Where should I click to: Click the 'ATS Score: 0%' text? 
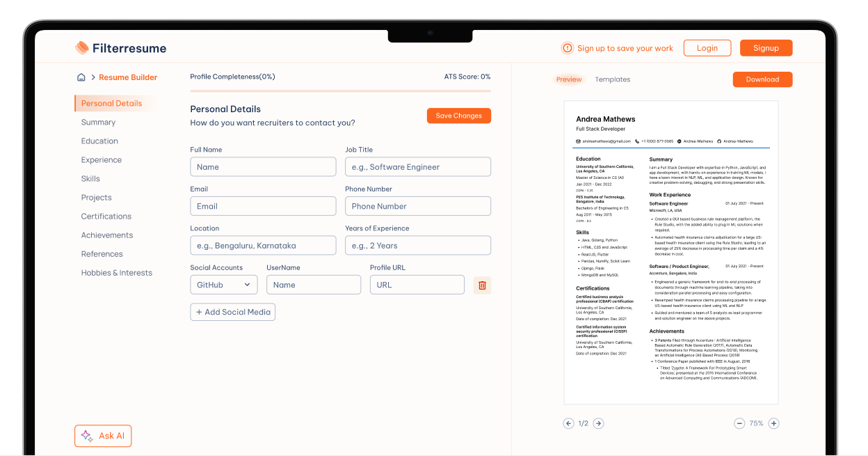tap(467, 77)
